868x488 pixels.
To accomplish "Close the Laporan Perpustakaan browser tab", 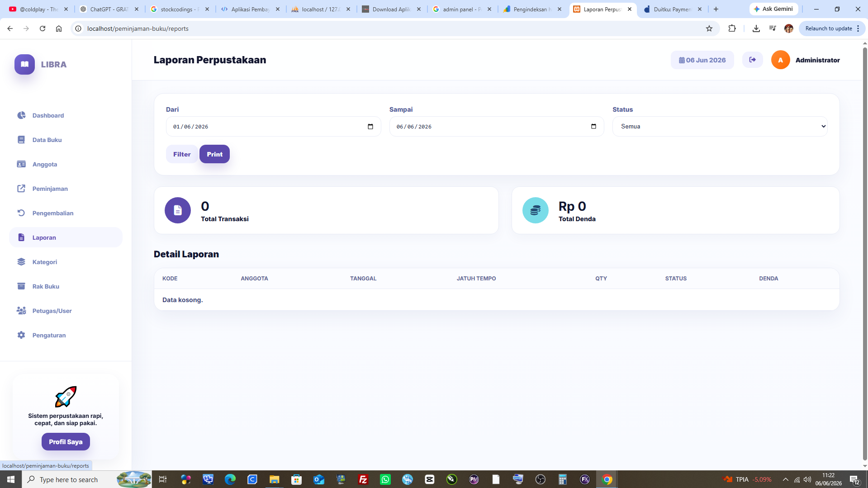I will pos(630,9).
